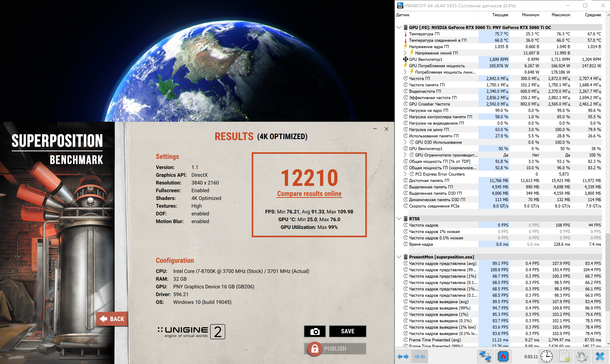Screen dimensions: 610x364
Task: Click the thermometer icon beside Температура ГП
Action: 405,34
